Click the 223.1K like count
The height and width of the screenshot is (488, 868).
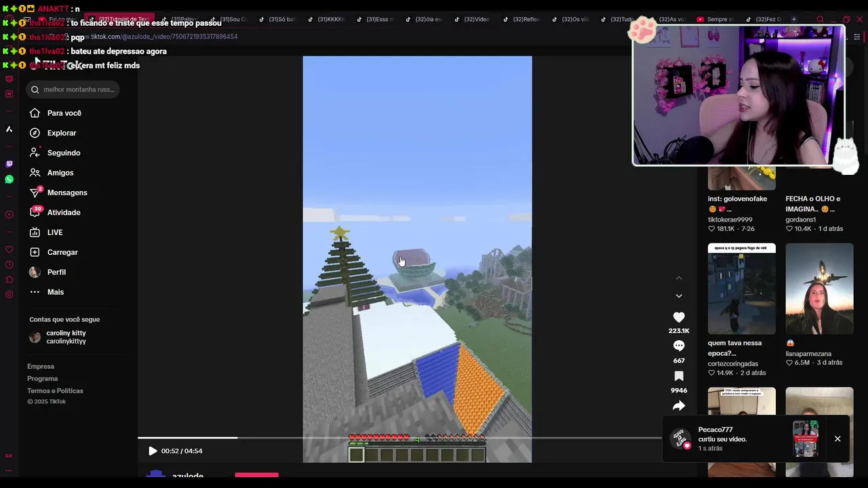(x=679, y=331)
